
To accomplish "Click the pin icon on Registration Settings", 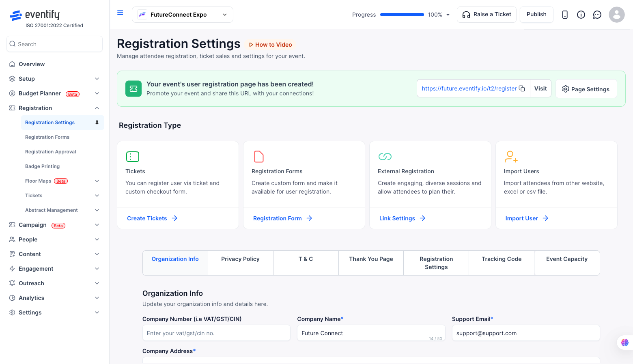I will point(97,122).
